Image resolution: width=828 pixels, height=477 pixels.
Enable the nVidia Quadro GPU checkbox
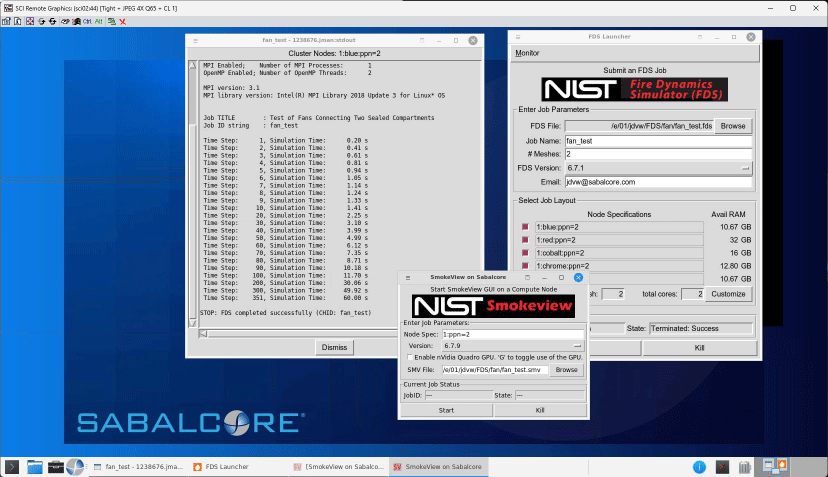pyautogui.click(x=410, y=358)
